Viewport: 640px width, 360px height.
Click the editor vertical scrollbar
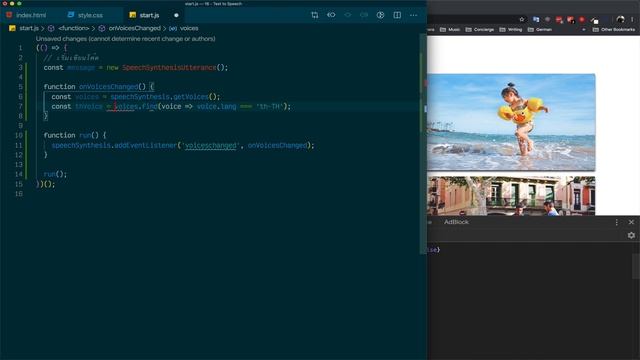click(423, 143)
